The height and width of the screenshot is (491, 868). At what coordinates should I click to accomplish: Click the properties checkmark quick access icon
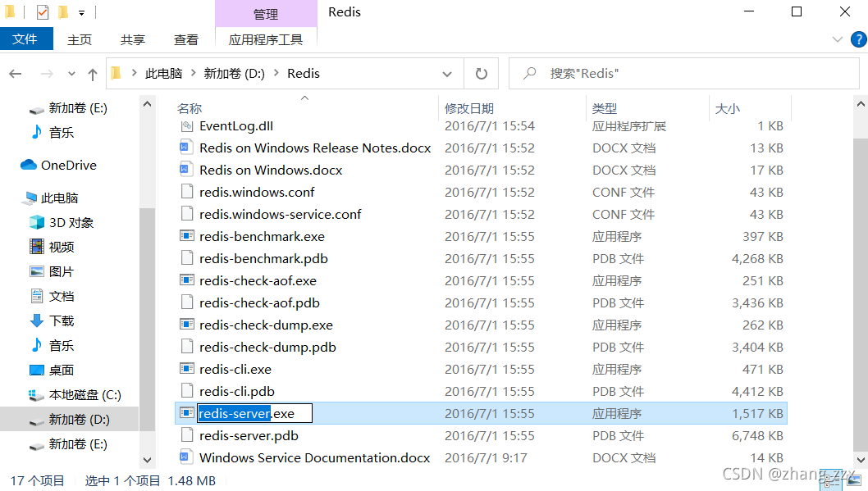pyautogui.click(x=43, y=12)
